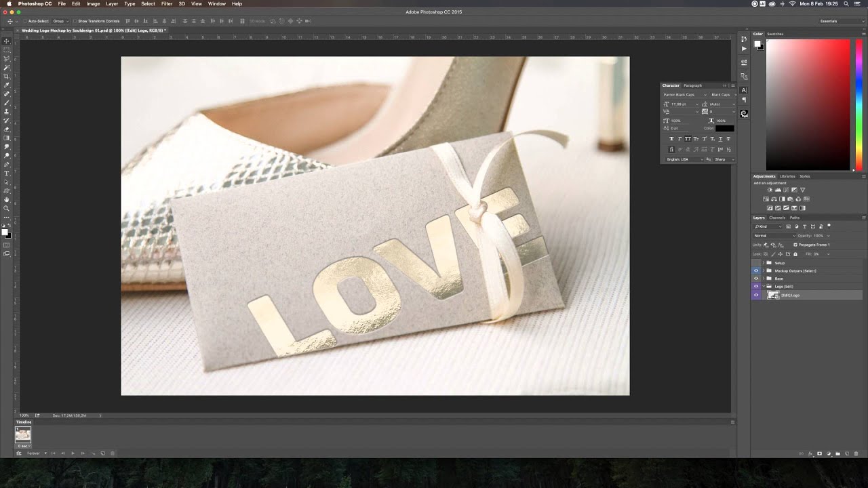The width and height of the screenshot is (868, 488).
Task: Switch to the Paths tab
Action: tap(795, 218)
